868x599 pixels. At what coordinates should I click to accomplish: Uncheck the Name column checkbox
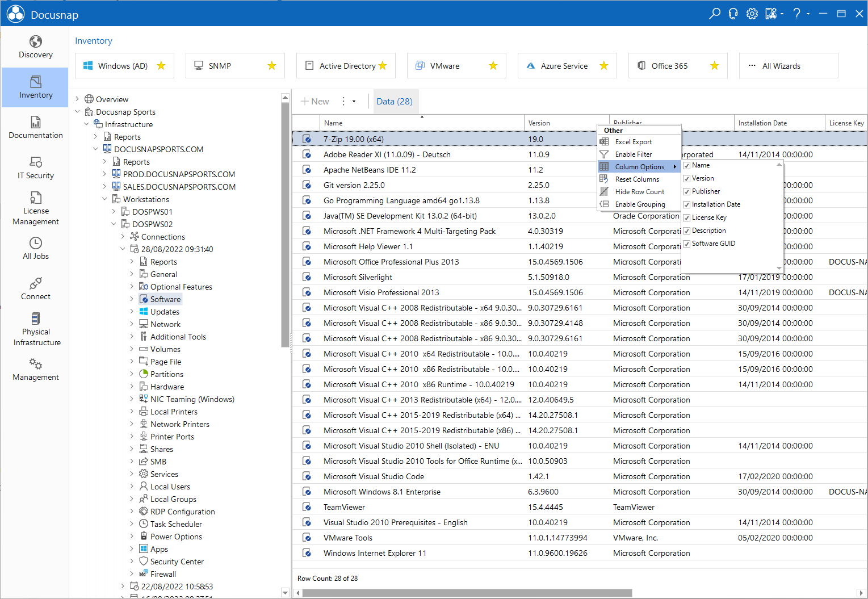point(686,166)
